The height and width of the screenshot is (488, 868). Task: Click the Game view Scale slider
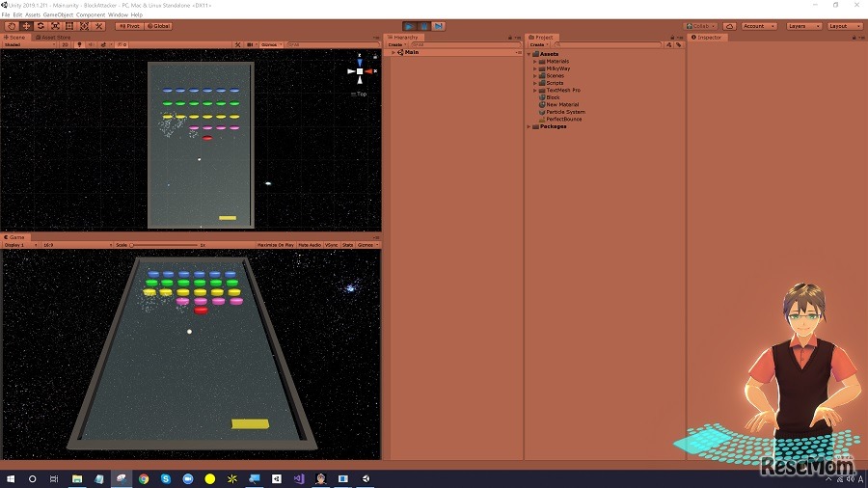pos(164,245)
